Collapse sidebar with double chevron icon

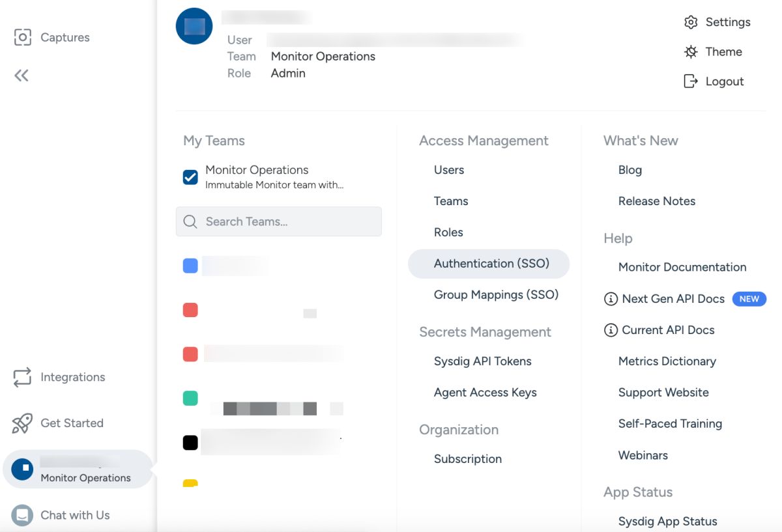tap(22, 76)
